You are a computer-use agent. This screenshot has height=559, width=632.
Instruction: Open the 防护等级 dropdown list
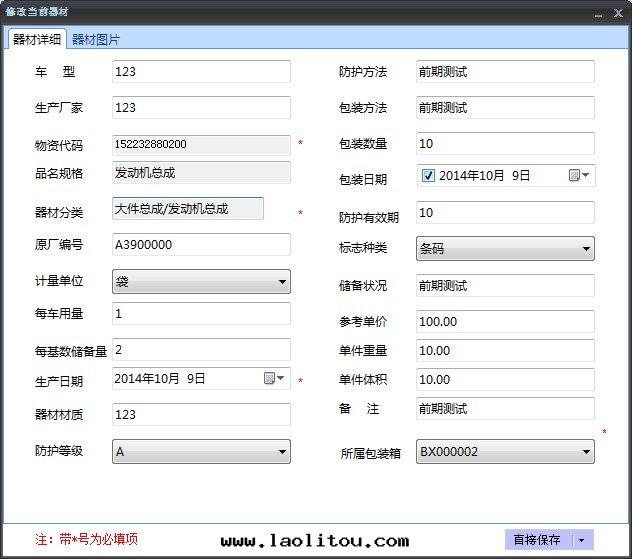[x=282, y=452]
